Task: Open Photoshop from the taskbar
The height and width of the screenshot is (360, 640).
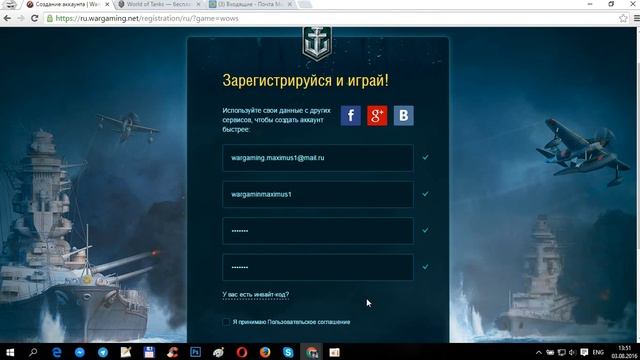Action: (196, 352)
